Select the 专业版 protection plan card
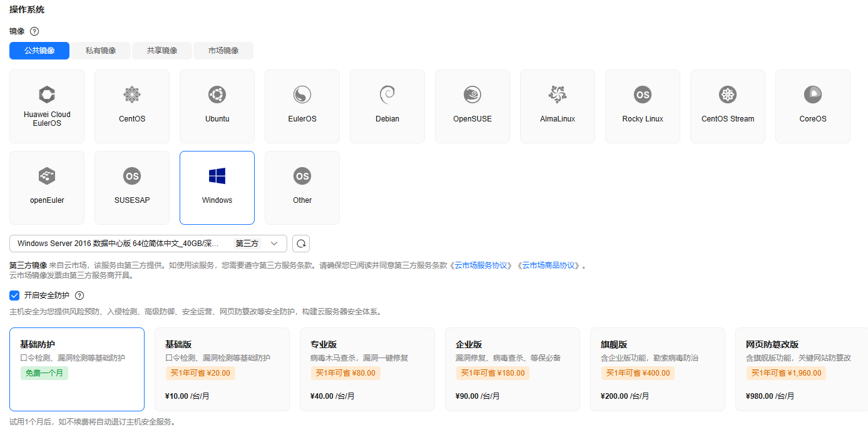The width and height of the screenshot is (868, 432). tap(367, 369)
